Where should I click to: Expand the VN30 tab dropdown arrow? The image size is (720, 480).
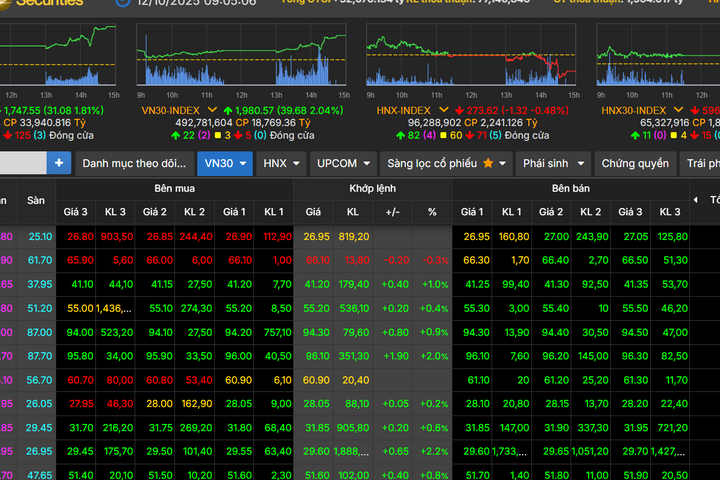[x=243, y=164]
